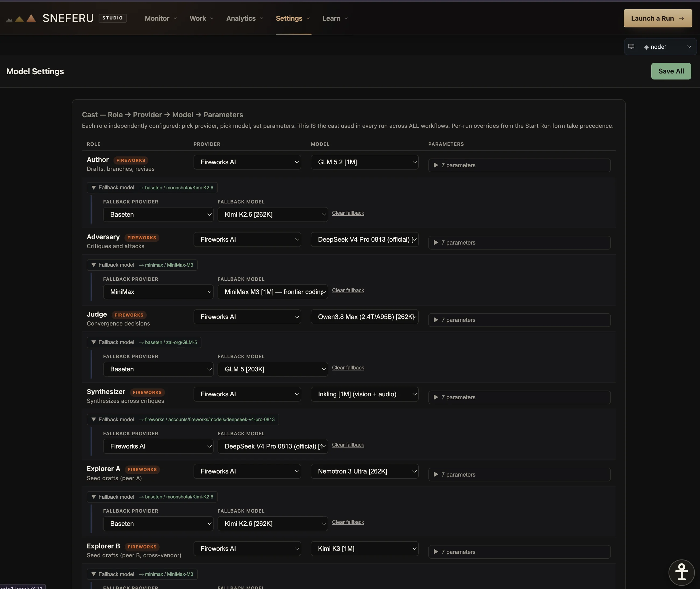The image size is (700, 589).
Task: Open Judge fallback provider Baseten dropdown
Action: tap(158, 369)
